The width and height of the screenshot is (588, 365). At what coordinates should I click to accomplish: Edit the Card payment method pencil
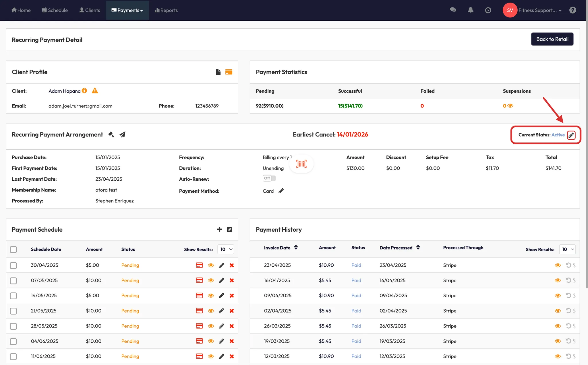tap(281, 191)
